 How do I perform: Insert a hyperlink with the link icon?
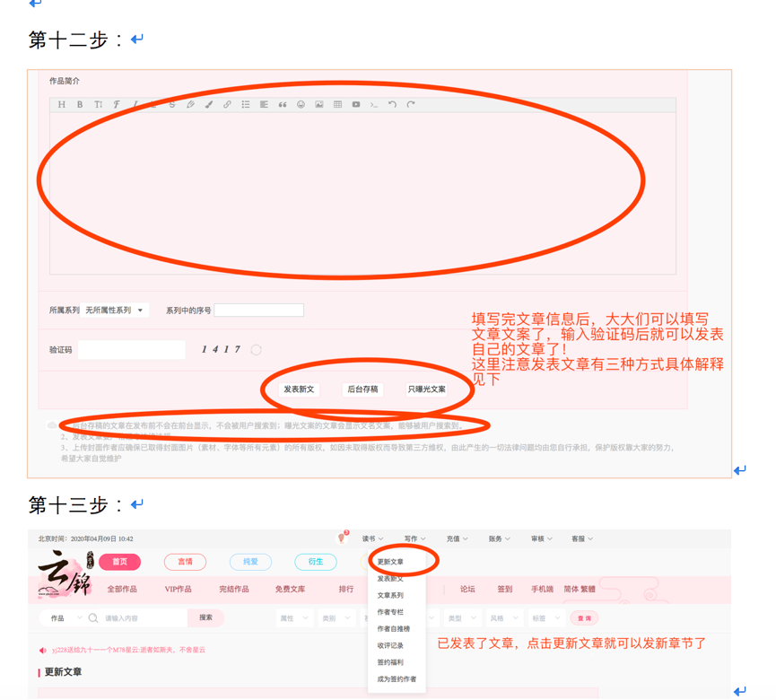[x=227, y=105]
